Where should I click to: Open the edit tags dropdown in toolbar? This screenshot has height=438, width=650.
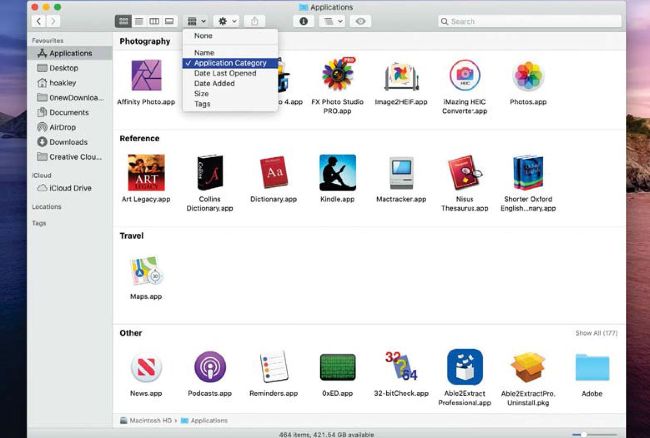point(332,21)
